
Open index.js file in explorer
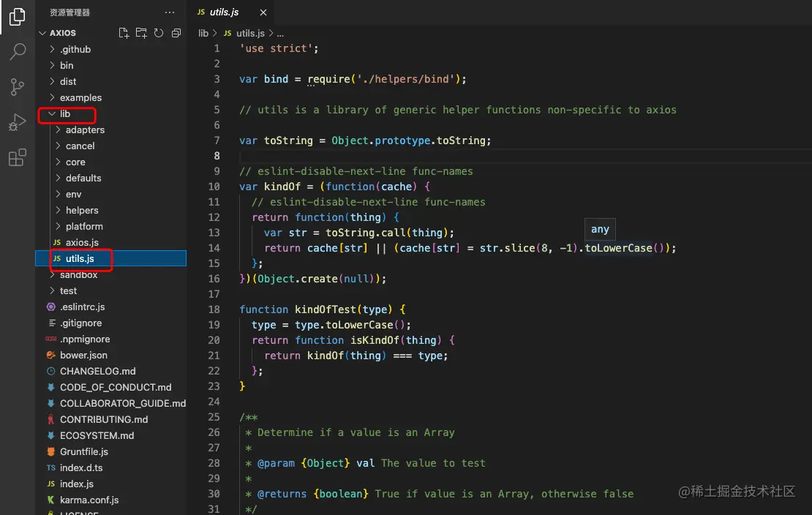[x=110, y=484]
